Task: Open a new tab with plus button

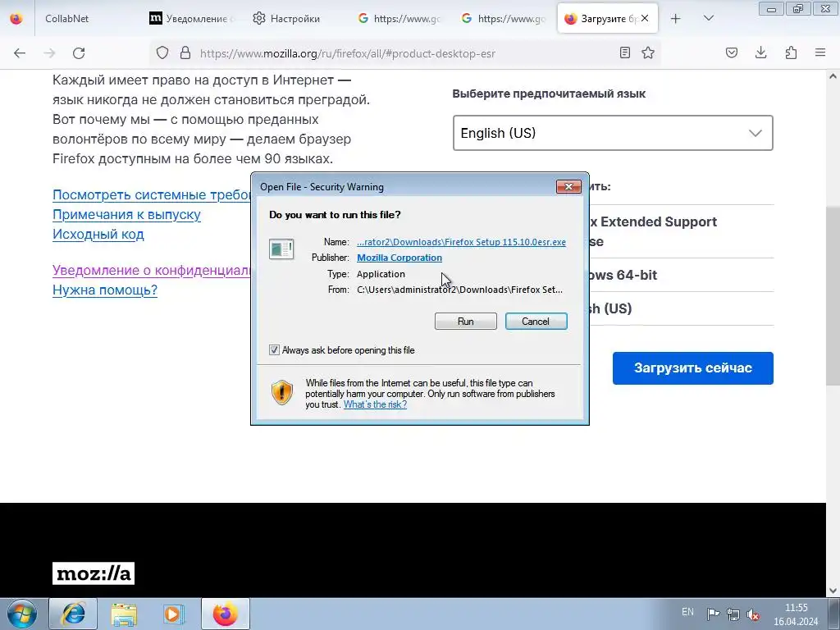Action: [676, 19]
